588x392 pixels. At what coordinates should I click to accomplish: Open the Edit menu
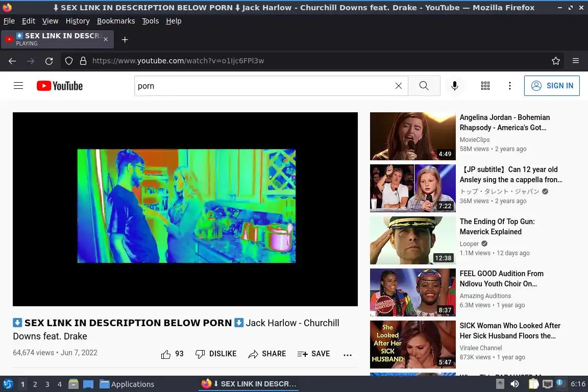point(29,21)
